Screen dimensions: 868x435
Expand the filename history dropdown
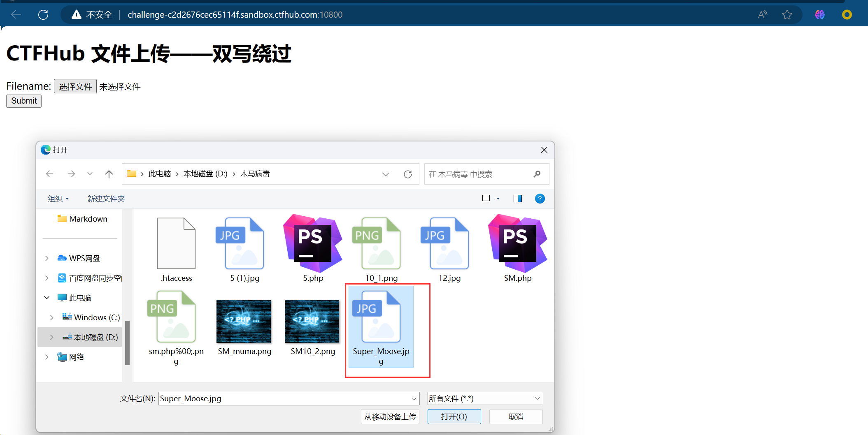[414, 398]
